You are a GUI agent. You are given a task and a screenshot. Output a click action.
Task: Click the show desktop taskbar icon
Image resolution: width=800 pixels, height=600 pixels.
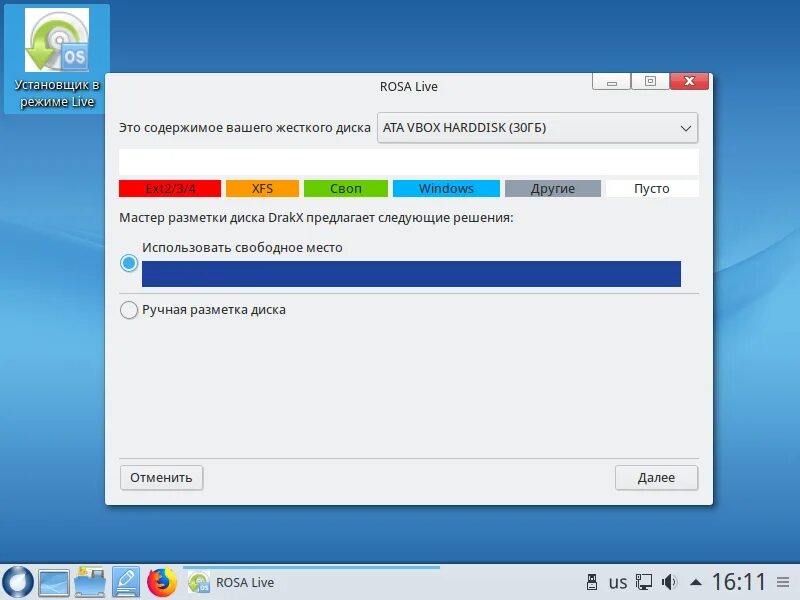[x=54, y=583]
